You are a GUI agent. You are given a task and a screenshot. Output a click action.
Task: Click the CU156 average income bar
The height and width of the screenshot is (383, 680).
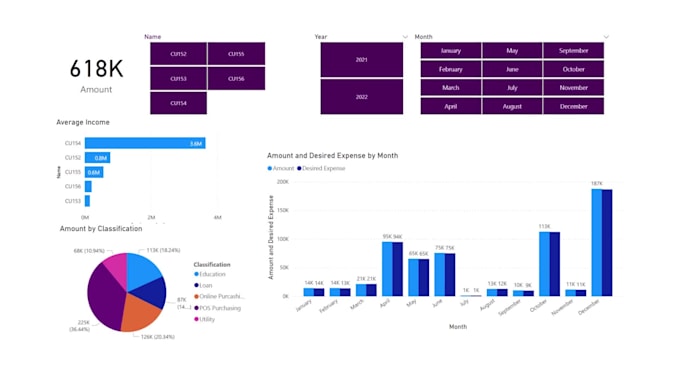tap(88, 187)
